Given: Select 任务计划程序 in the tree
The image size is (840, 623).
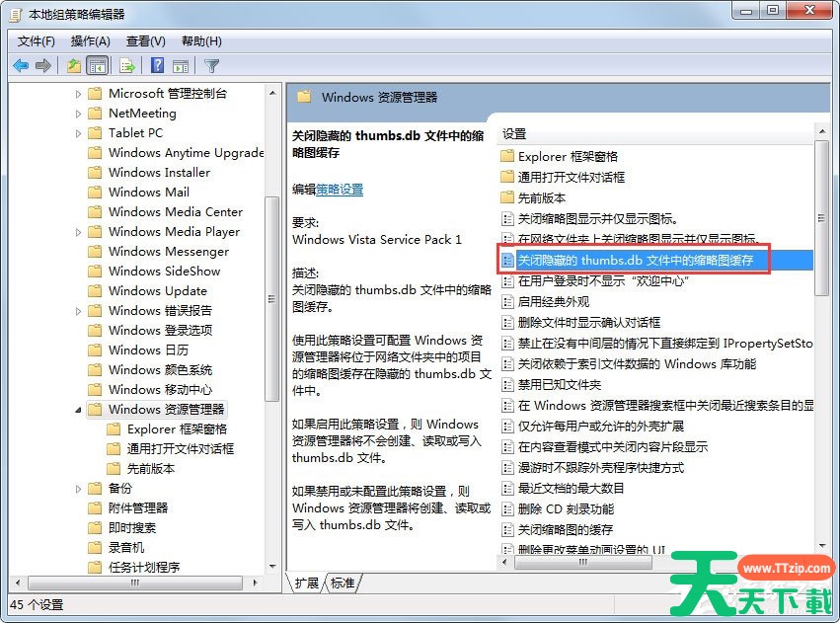Looking at the screenshot, I should 143,567.
